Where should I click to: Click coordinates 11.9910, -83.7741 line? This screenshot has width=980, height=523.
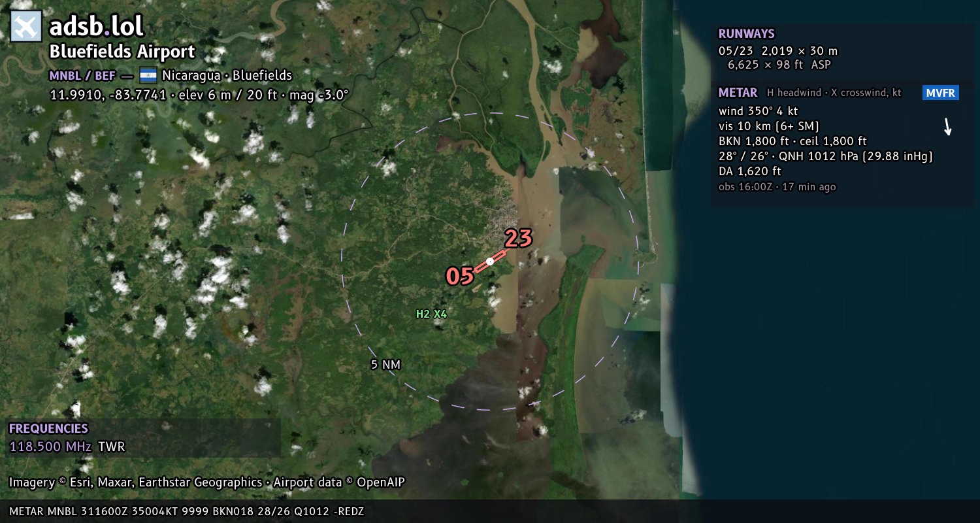pyautogui.click(x=199, y=94)
